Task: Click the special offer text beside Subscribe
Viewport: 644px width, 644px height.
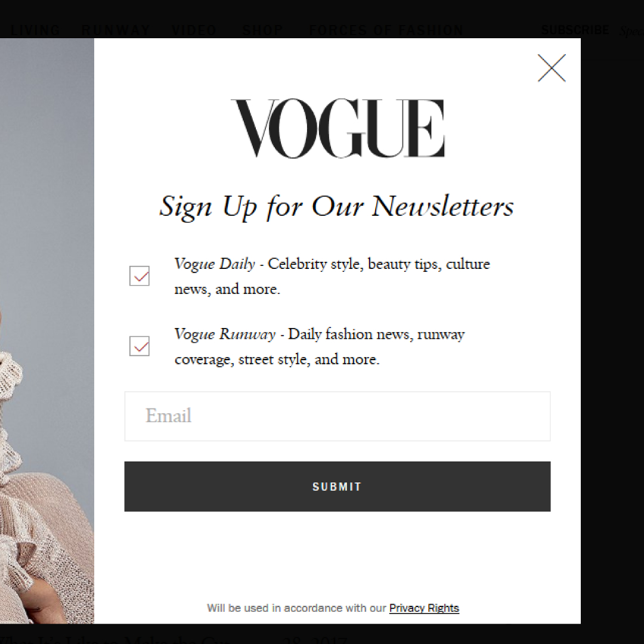Action: coord(631,31)
